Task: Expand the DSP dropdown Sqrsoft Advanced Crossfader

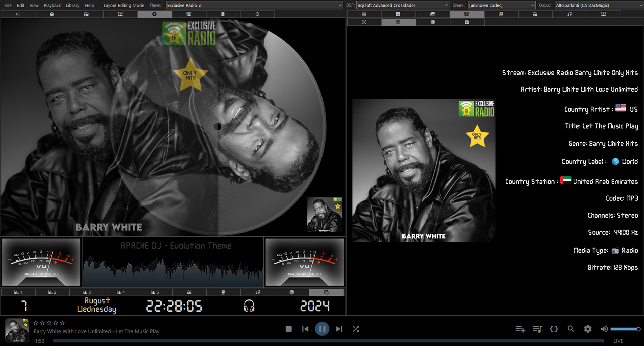Action: pos(403,5)
